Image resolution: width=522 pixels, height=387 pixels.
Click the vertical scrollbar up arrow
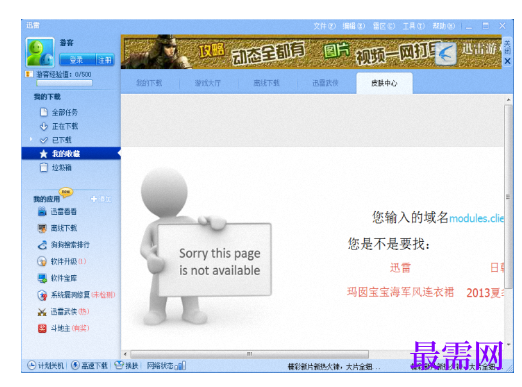coord(508,100)
